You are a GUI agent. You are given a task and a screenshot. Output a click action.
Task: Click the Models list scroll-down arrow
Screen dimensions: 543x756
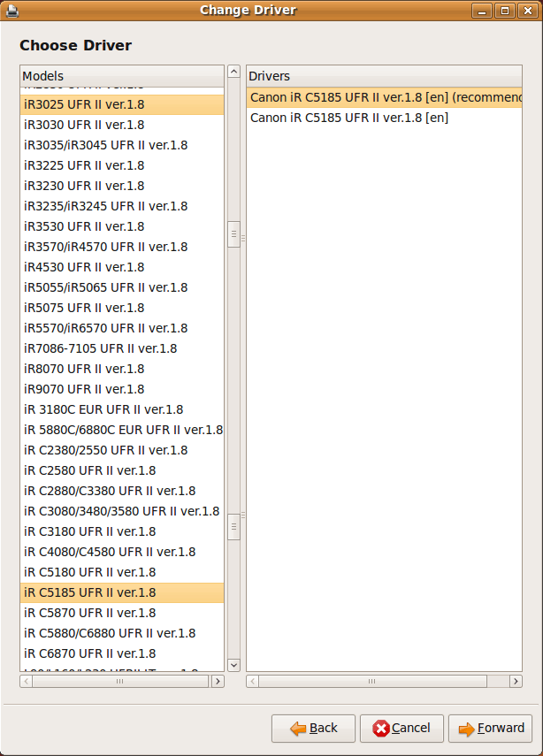click(233, 665)
